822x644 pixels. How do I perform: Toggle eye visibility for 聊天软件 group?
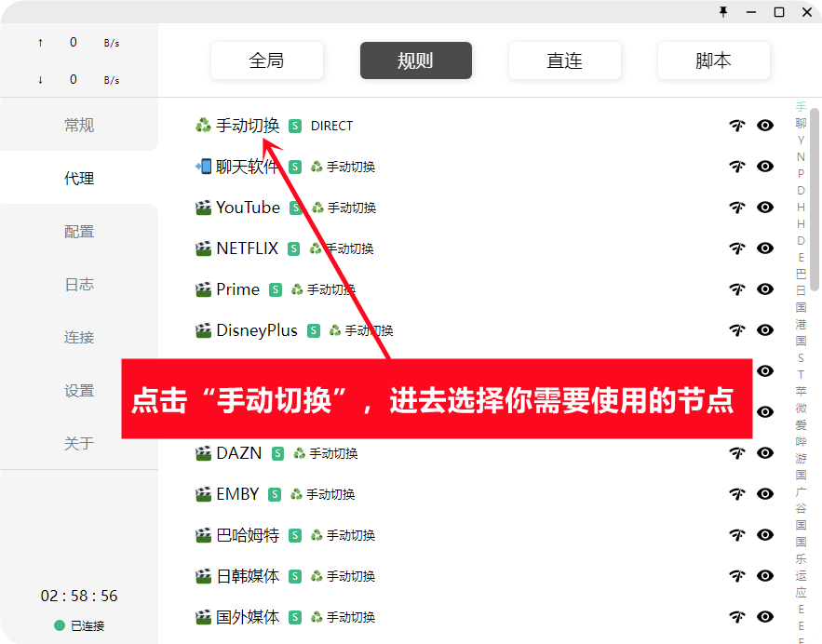[x=765, y=167]
